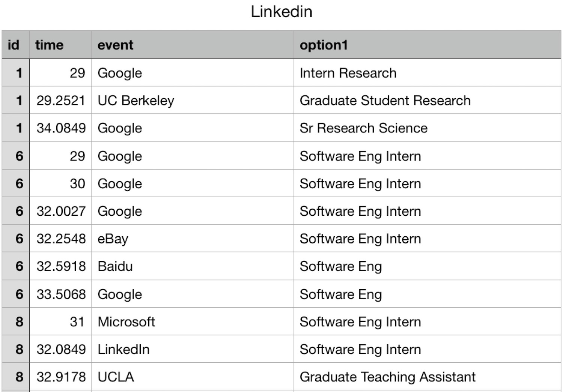
Task: Select the Graduate Student Research cell
Action: click(x=385, y=101)
